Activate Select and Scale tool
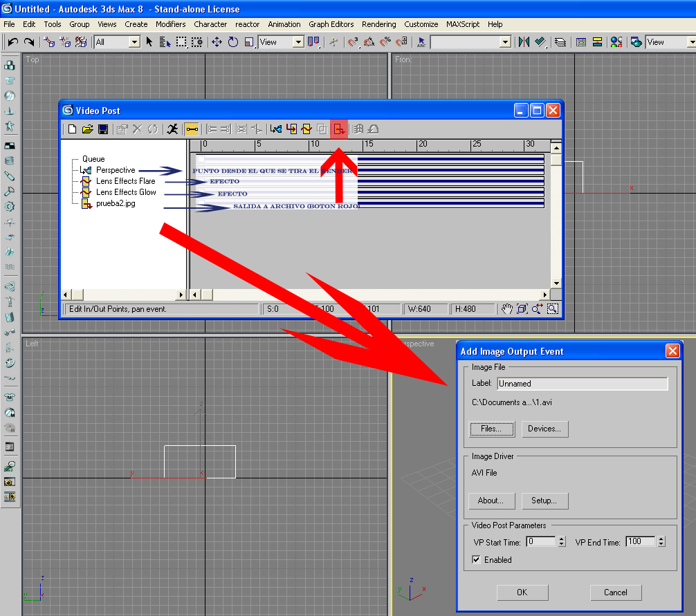 (x=249, y=42)
